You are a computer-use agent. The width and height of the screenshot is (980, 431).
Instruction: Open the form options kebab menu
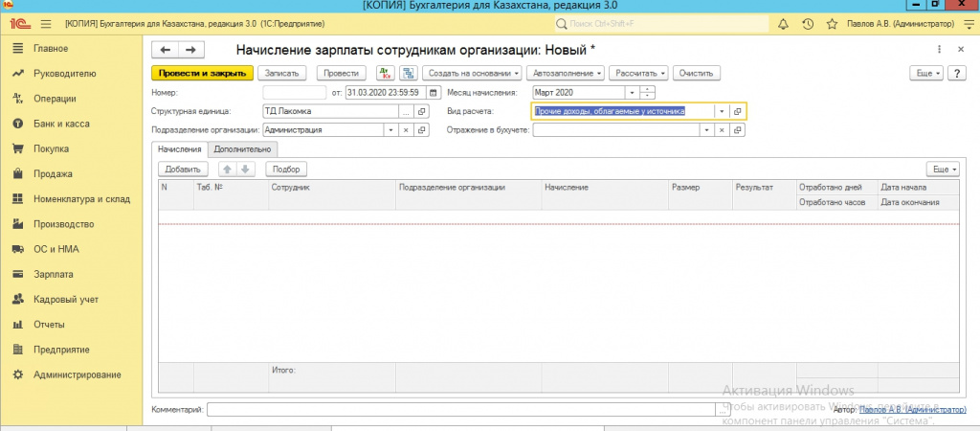click(939, 50)
